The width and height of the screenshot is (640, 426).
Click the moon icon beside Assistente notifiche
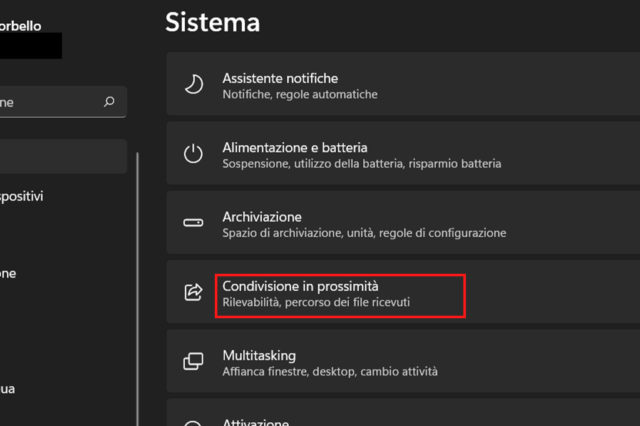(194, 85)
